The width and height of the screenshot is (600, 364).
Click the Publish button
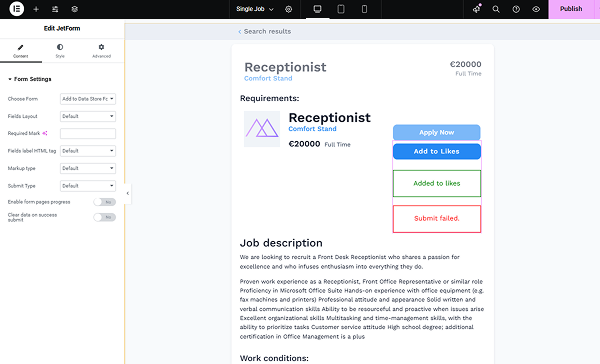(x=571, y=9)
